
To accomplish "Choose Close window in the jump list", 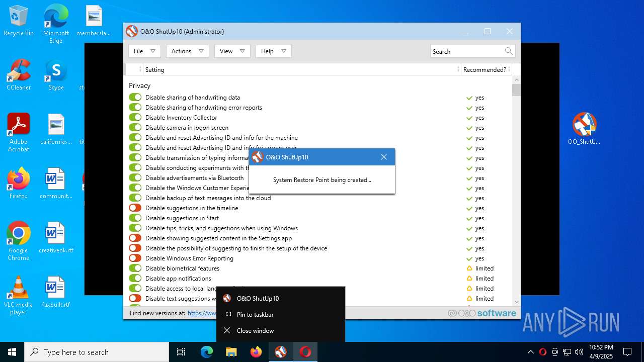I will (x=281, y=331).
